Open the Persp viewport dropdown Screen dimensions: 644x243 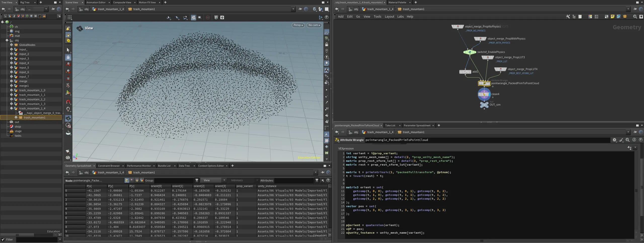[x=298, y=25]
